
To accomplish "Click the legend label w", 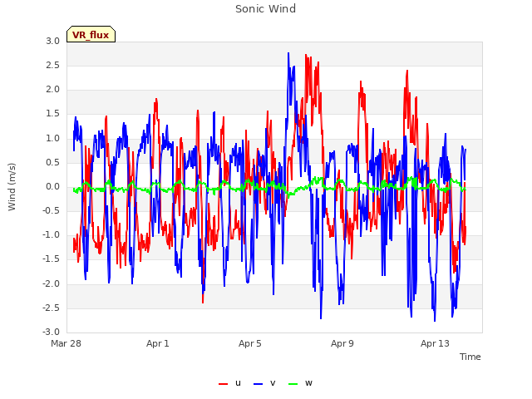I will pos(308,383).
